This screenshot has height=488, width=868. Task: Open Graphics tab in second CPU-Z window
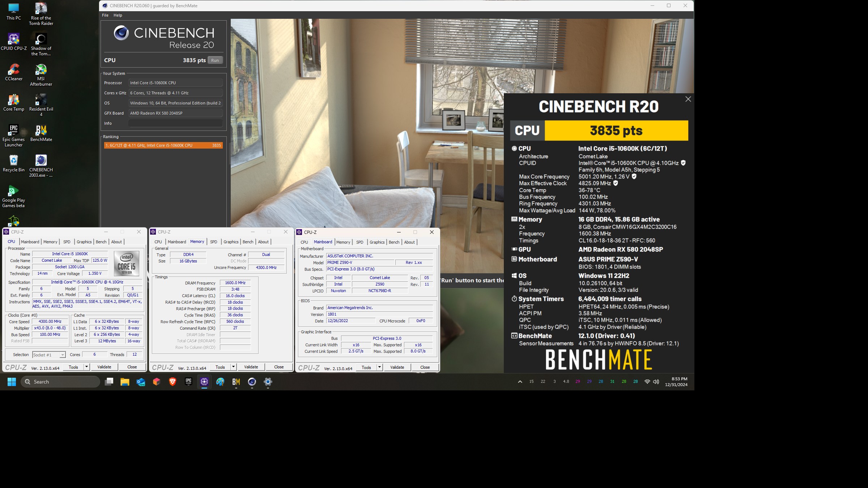tap(231, 242)
